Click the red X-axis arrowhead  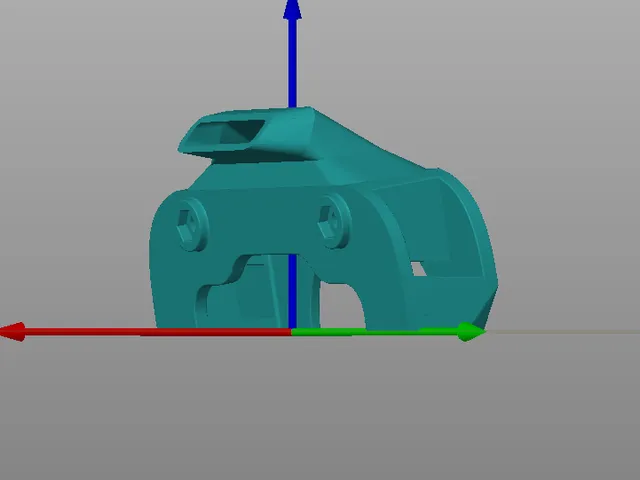tap(13, 331)
